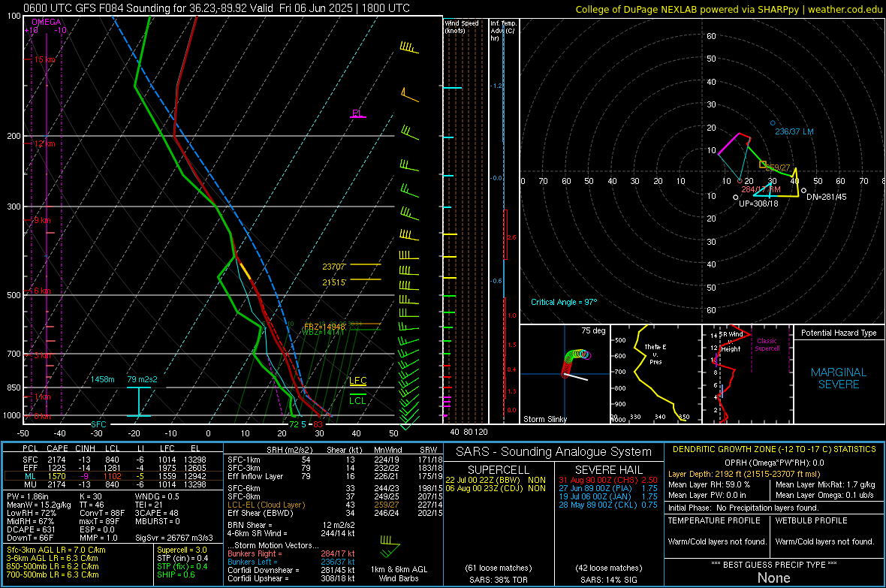Click the 1458m effective layer label

(x=102, y=379)
